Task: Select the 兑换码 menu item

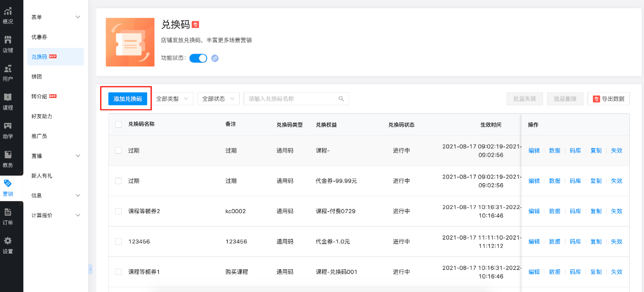Action: (55, 57)
